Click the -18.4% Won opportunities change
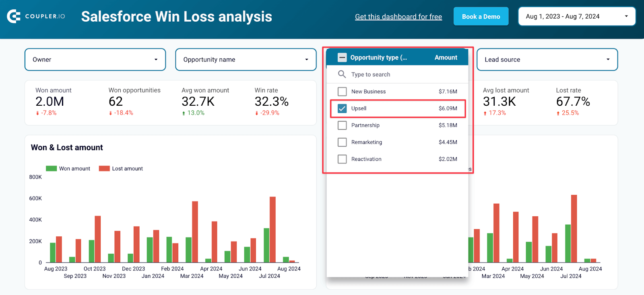Viewport: 644px width, 295px height. pos(121,113)
